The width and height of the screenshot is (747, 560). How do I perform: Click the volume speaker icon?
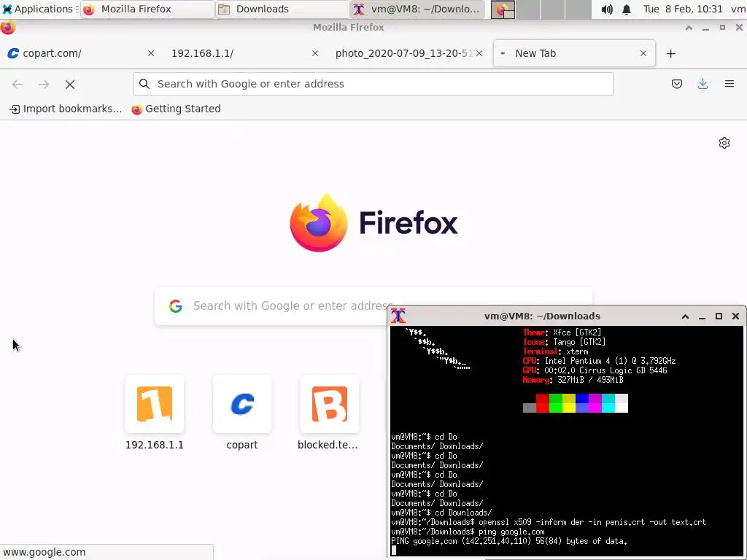pos(606,9)
